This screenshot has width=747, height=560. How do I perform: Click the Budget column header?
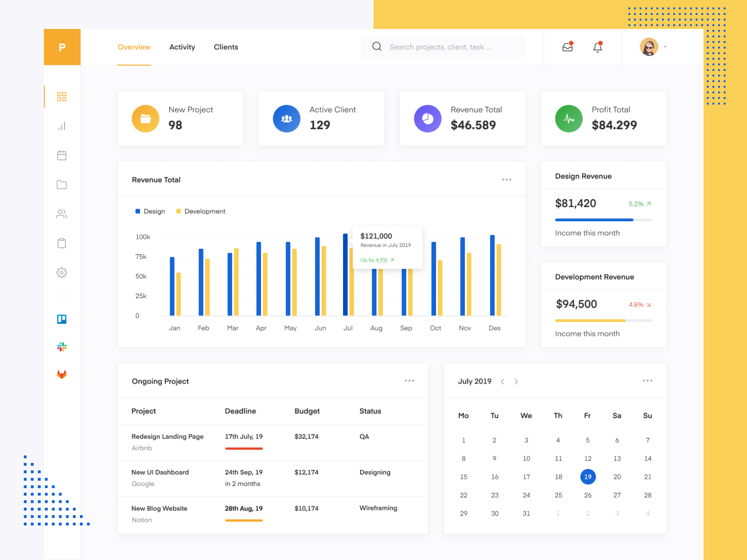[x=307, y=411]
